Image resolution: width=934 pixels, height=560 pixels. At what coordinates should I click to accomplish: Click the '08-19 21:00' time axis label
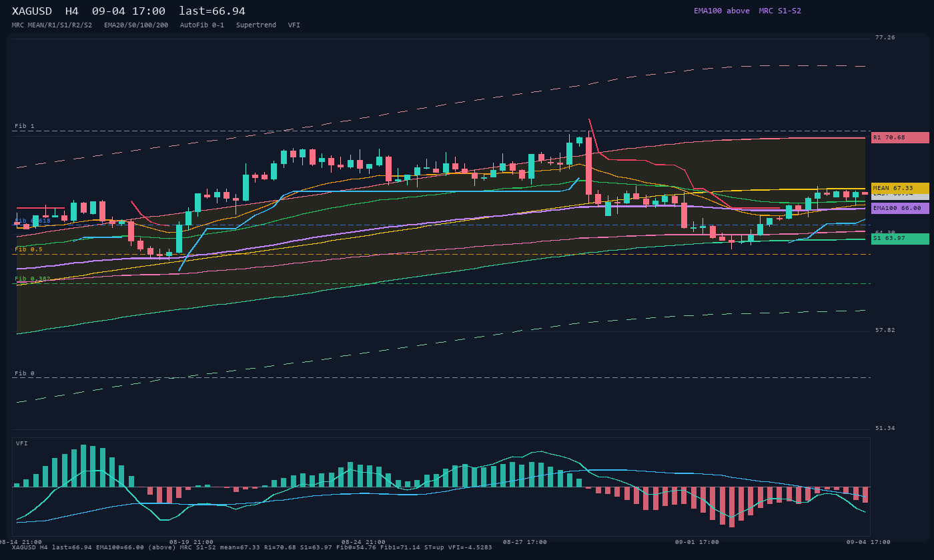pyautogui.click(x=191, y=542)
